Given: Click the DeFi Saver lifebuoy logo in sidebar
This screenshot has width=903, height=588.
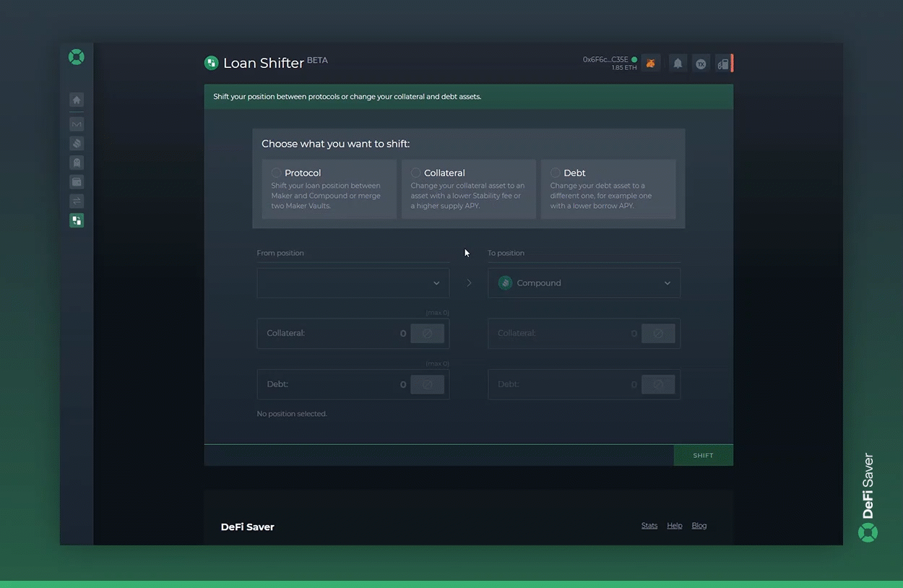Looking at the screenshot, I should coord(76,57).
